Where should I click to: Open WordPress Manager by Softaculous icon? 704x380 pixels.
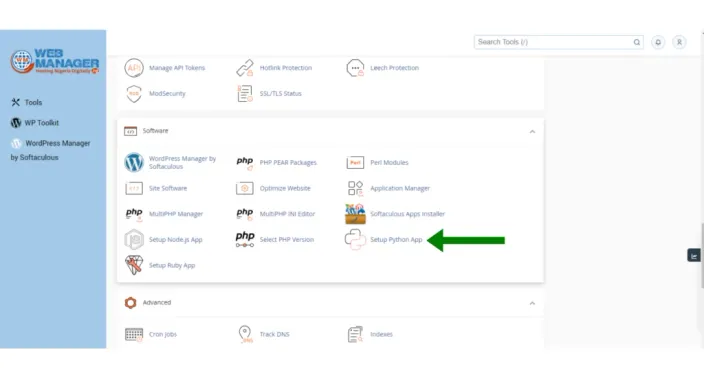point(134,162)
